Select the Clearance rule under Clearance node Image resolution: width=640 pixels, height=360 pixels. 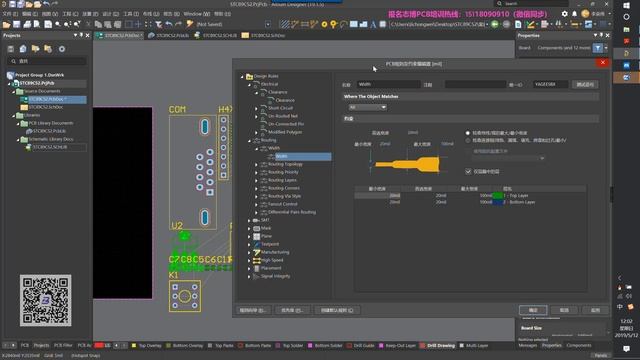tap(285, 100)
